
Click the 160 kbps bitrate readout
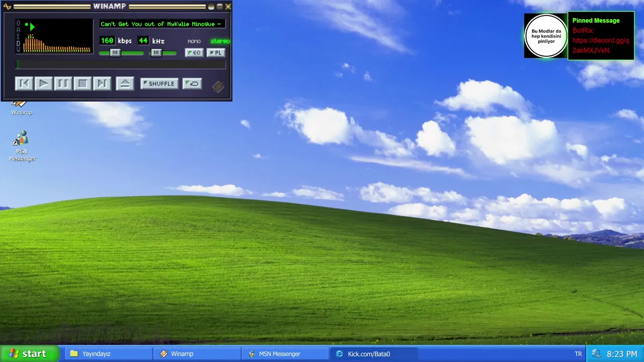[x=107, y=41]
